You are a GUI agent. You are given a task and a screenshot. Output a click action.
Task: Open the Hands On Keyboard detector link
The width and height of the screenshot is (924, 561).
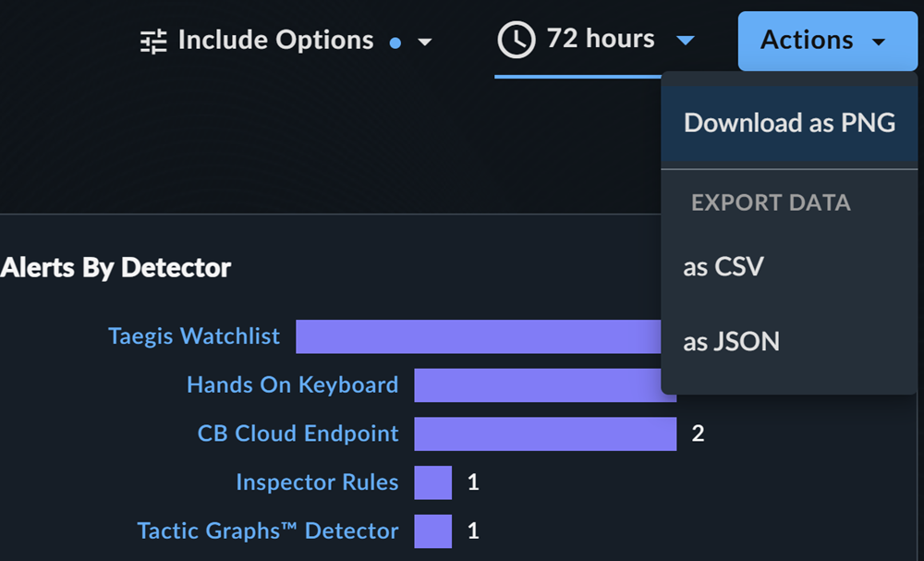coord(292,384)
